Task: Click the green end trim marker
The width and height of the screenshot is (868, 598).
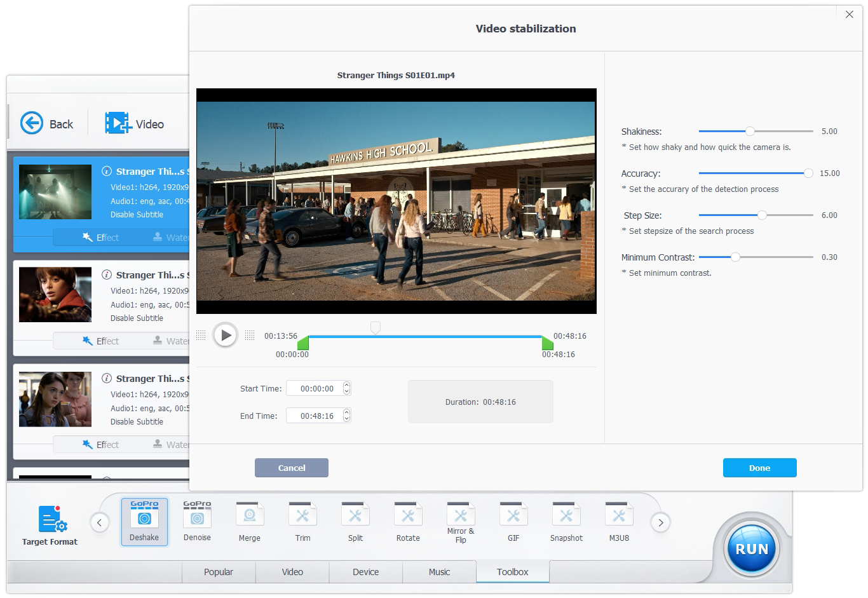Action: (x=547, y=343)
